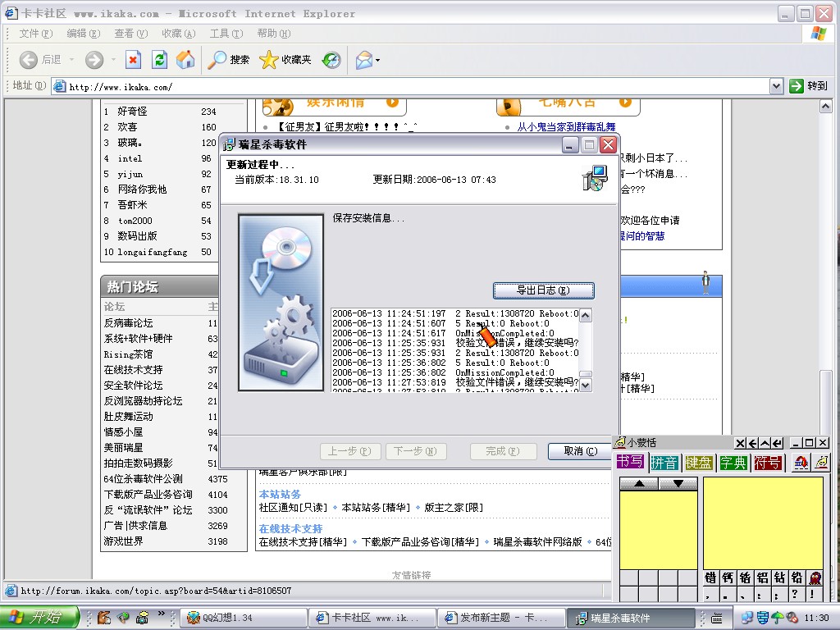Click the IE Mail envelope icon
840x630 pixels.
364,60
